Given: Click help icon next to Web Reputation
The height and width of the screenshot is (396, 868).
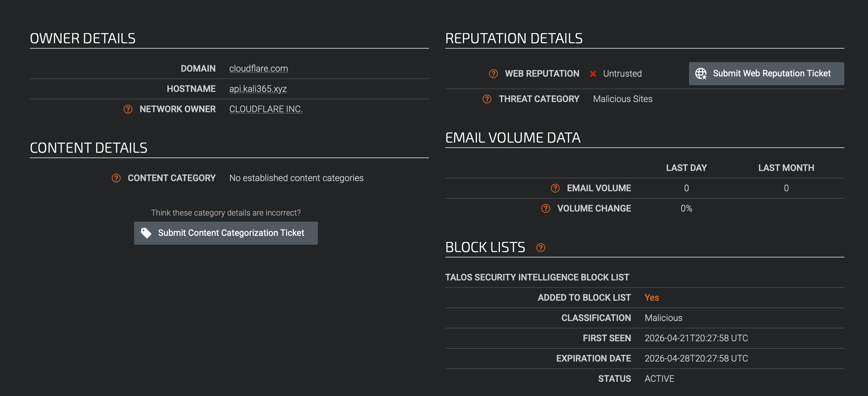Looking at the screenshot, I should point(493,74).
